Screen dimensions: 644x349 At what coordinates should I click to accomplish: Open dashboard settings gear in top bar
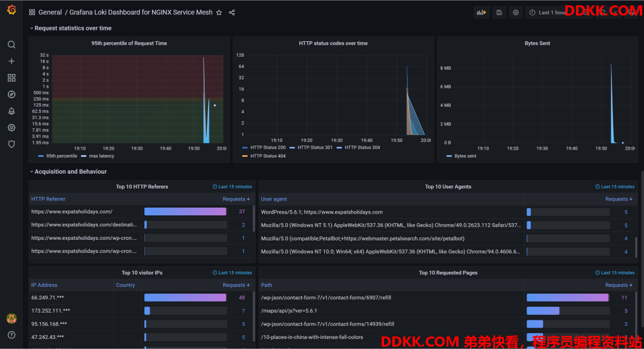pyautogui.click(x=516, y=13)
